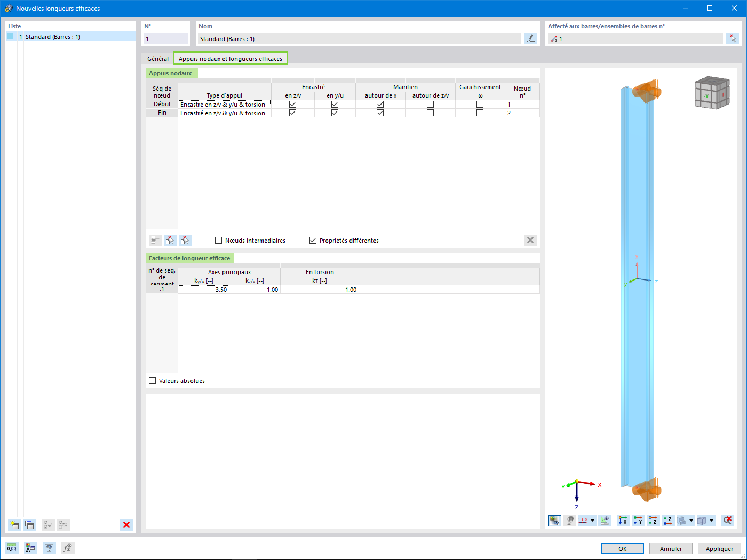The height and width of the screenshot is (560, 747).
Task: Click the select-all check icon under the list
Action: point(48,525)
